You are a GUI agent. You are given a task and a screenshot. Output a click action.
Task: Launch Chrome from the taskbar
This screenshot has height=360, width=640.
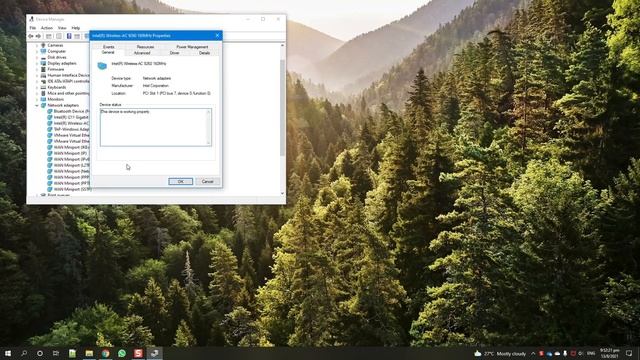[105, 353]
